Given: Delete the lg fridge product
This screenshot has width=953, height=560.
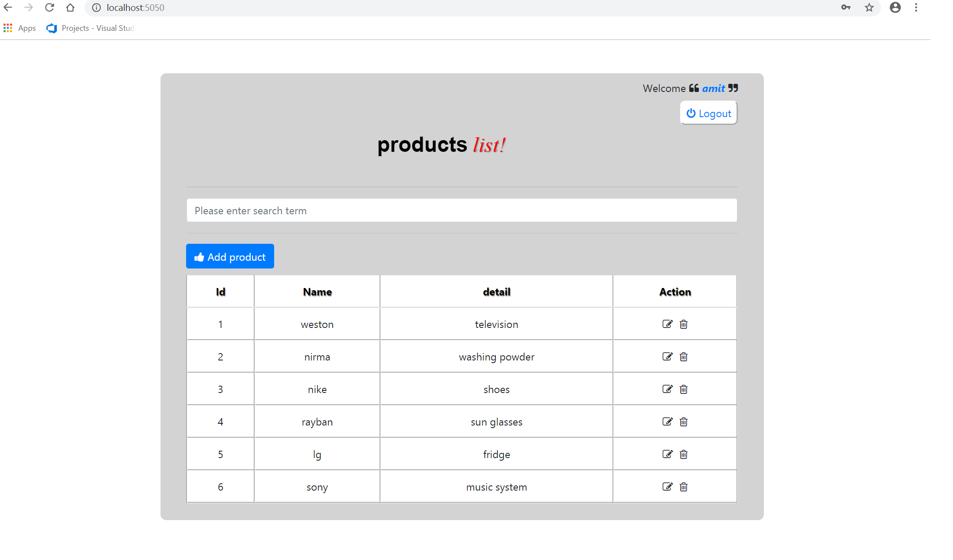Looking at the screenshot, I should pos(684,454).
